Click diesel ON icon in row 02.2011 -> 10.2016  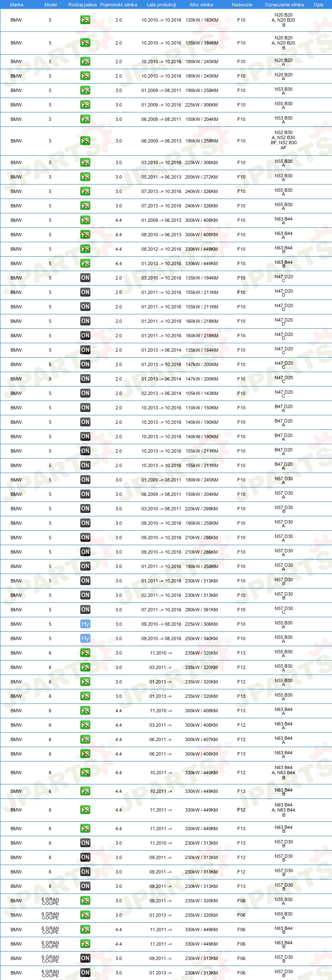click(85, 595)
